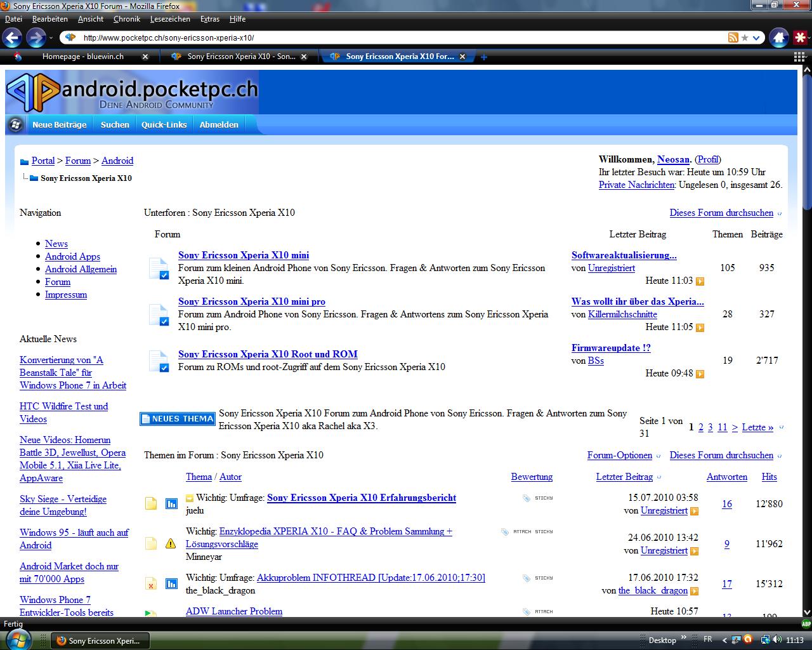Open Quick-Links in forum navbar
The height and width of the screenshot is (650, 812).
click(164, 124)
